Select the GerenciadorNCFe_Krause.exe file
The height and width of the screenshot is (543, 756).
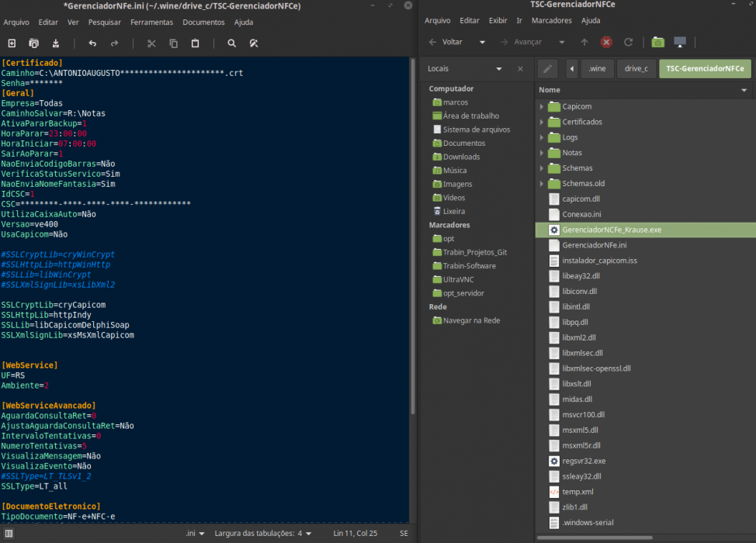(646, 230)
